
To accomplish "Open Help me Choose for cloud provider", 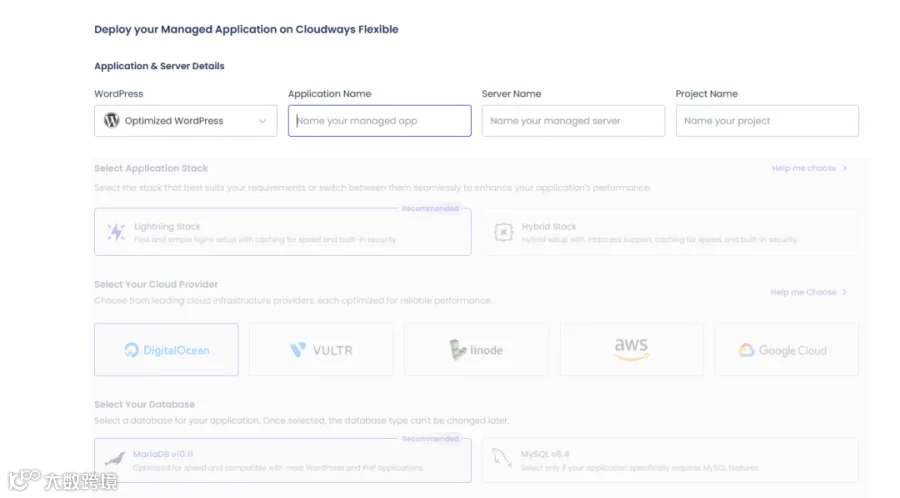I will 809,292.
